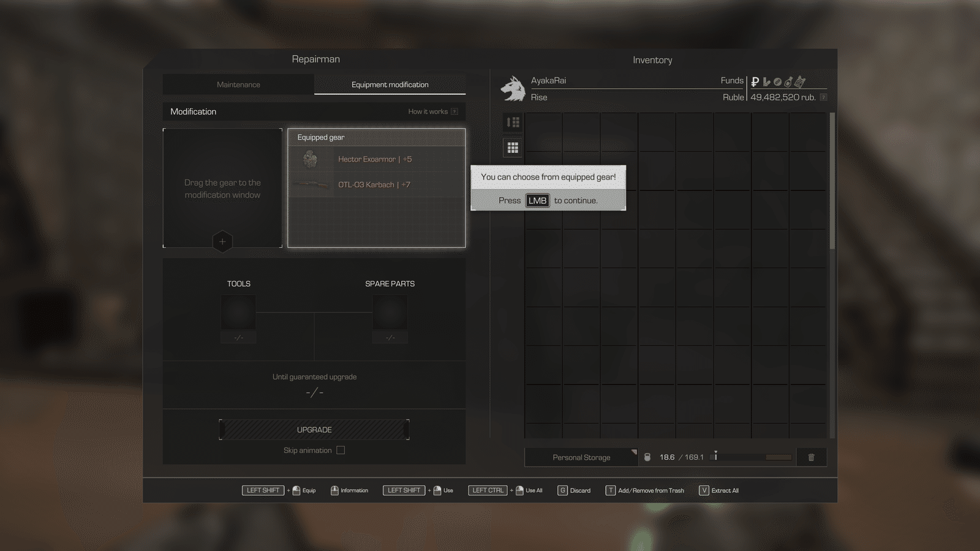Viewport: 980px width, 551px height.
Task: Click the G Discard key hint
Action: pos(562,490)
